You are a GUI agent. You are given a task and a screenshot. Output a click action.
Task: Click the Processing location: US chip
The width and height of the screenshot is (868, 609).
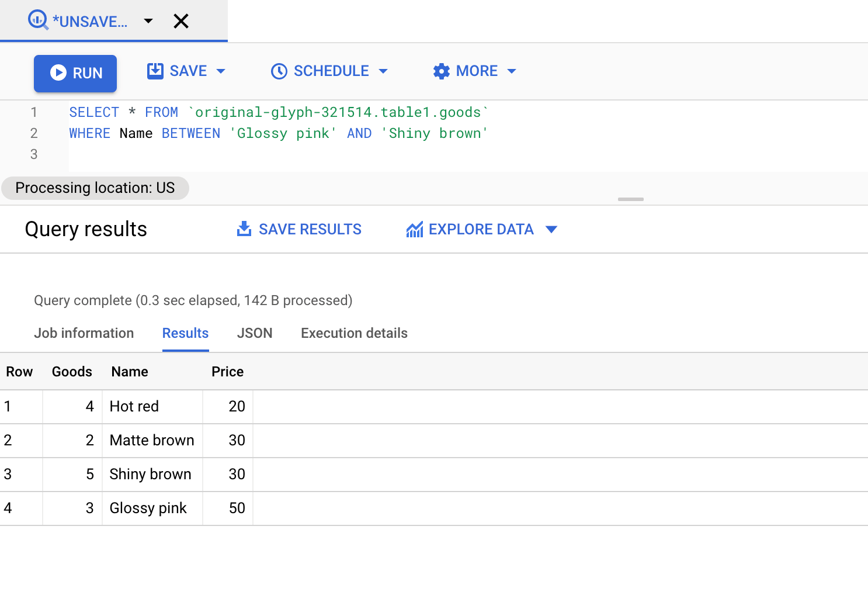(x=95, y=188)
